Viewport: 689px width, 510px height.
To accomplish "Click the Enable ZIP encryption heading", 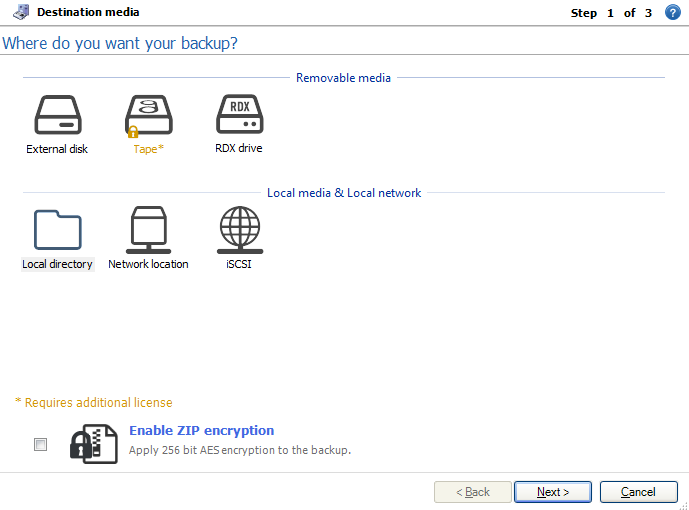I will tap(201, 430).
